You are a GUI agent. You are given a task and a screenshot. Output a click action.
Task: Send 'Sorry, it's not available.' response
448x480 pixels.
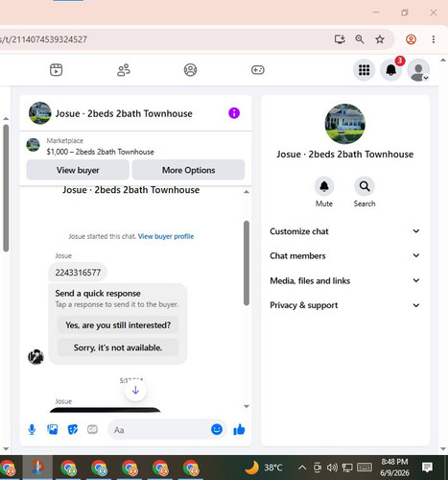point(118,348)
